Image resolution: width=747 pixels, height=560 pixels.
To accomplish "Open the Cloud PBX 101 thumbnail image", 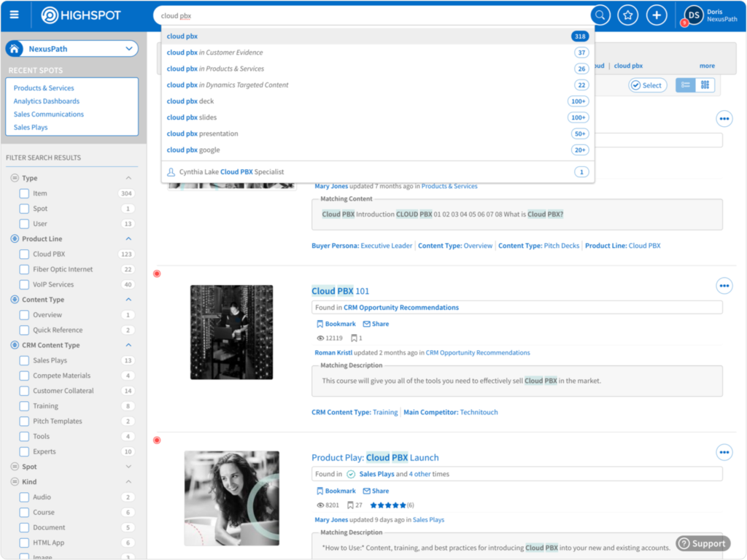I will pos(231,332).
